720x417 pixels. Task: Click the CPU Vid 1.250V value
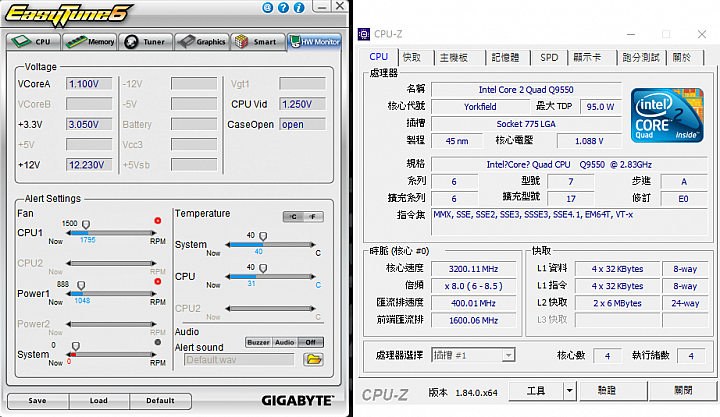(x=303, y=104)
